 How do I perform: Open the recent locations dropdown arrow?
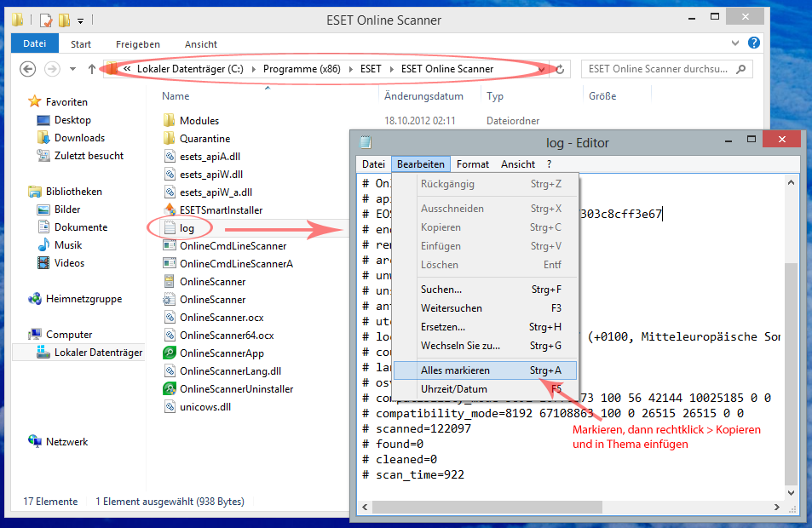[72, 69]
